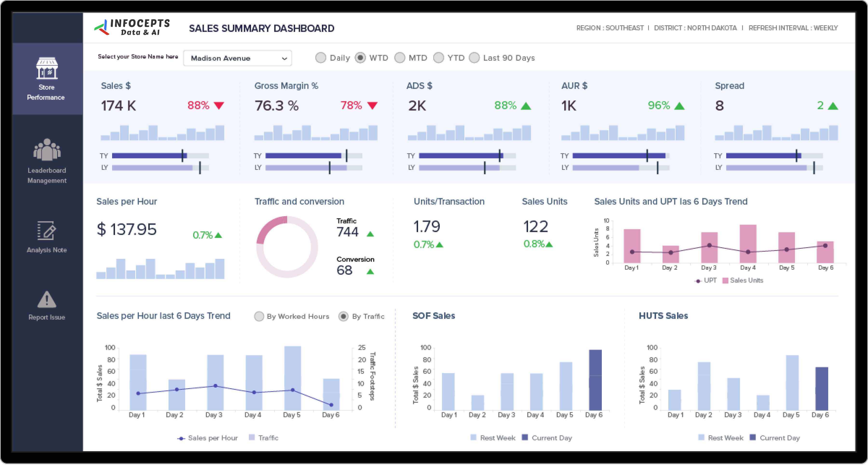Click the green up arrow beside ADS $ 88%

coord(526,106)
